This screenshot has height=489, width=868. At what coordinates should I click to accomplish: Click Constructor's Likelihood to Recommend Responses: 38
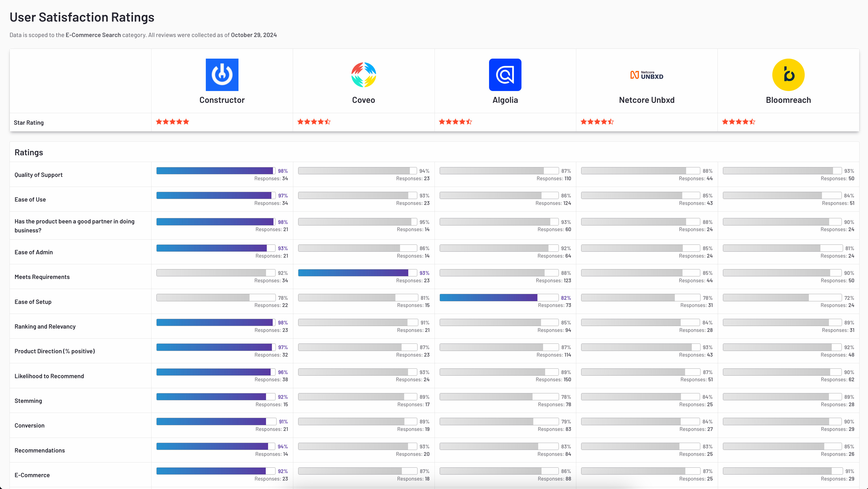271,379
